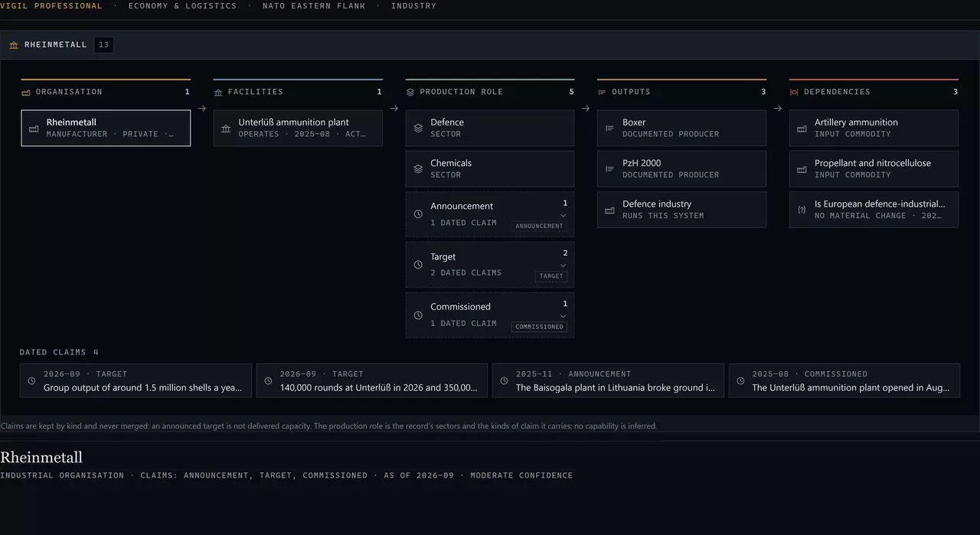Click the layers icon on Chemicals sector card
This screenshot has height=535, width=980.
418,169
